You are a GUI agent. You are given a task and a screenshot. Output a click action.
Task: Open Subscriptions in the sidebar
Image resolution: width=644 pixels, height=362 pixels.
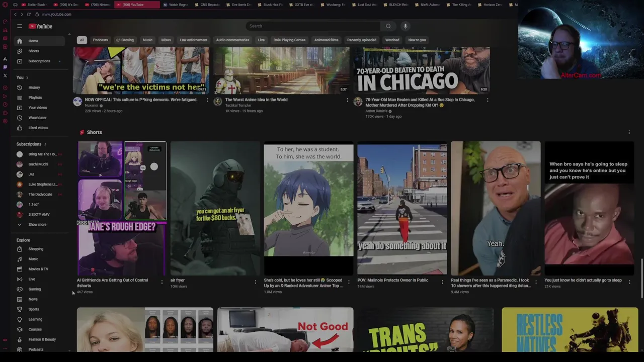[x=40, y=61]
